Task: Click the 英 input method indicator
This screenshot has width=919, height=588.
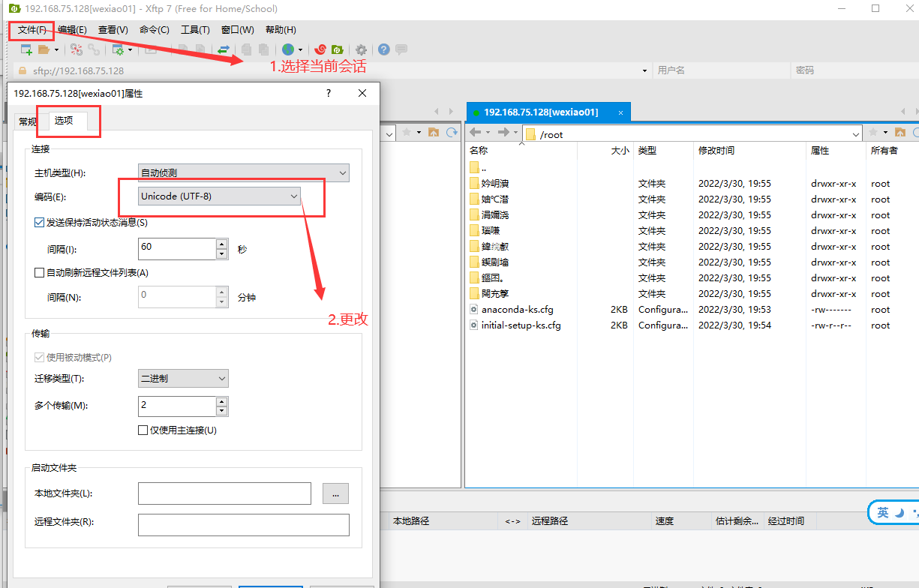Action: pyautogui.click(x=883, y=512)
